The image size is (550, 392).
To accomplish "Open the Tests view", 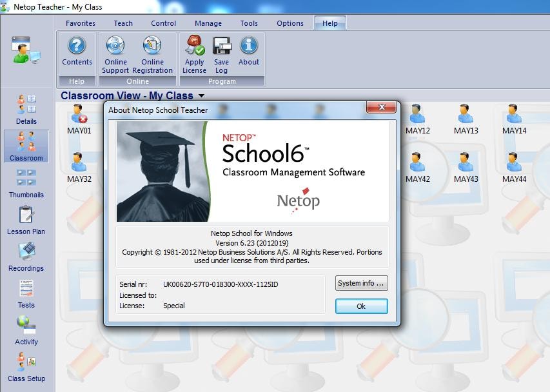I will tap(26, 294).
